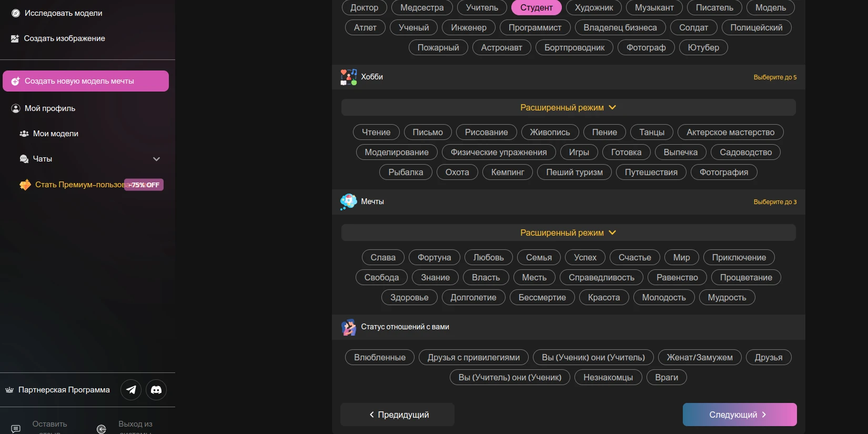
Task: Click the Telegram icon button
Action: pos(131,390)
